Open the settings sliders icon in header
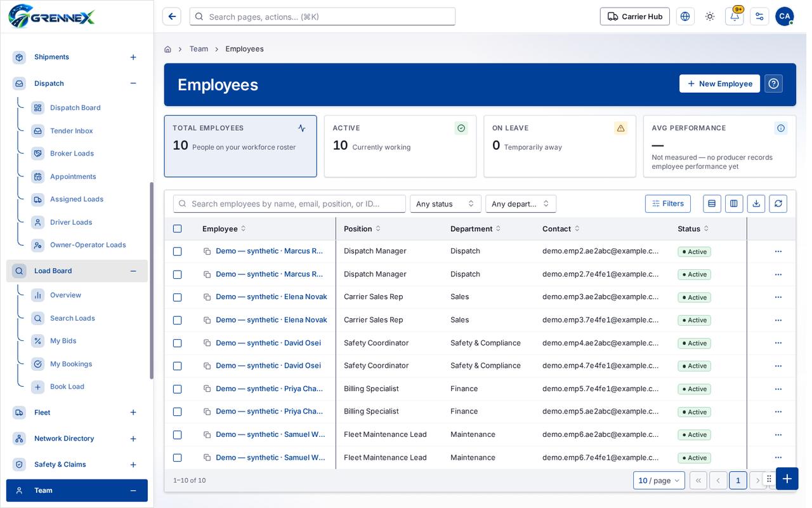 point(759,17)
